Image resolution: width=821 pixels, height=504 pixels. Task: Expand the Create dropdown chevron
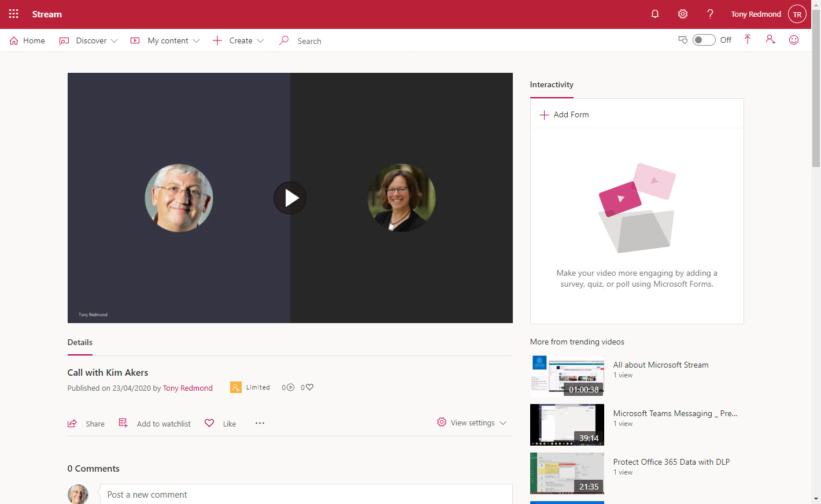point(260,41)
